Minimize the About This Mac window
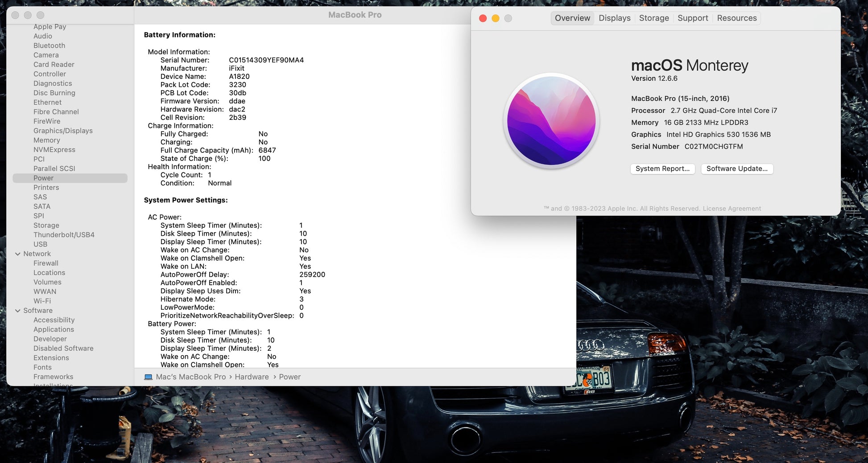The image size is (868, 463). pos(495,18)
